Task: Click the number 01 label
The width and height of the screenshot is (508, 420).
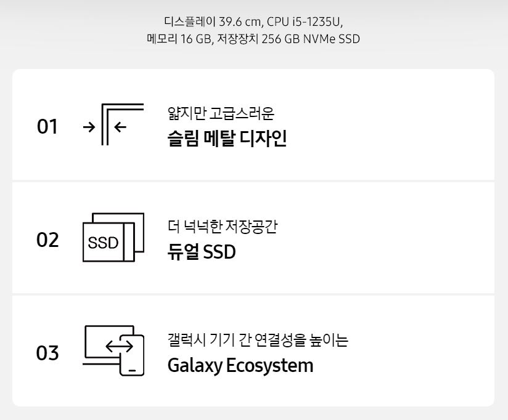Action: (47, 126)
